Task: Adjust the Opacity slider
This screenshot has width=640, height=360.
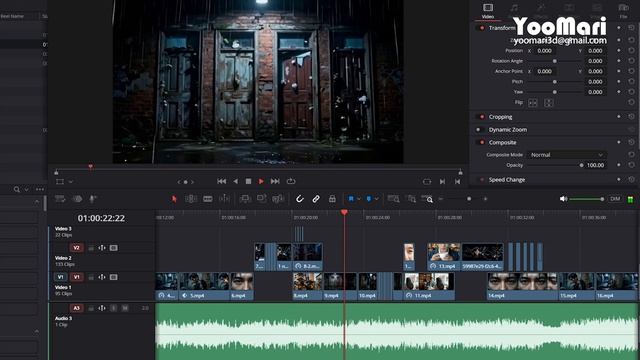Action: (555, 165)
